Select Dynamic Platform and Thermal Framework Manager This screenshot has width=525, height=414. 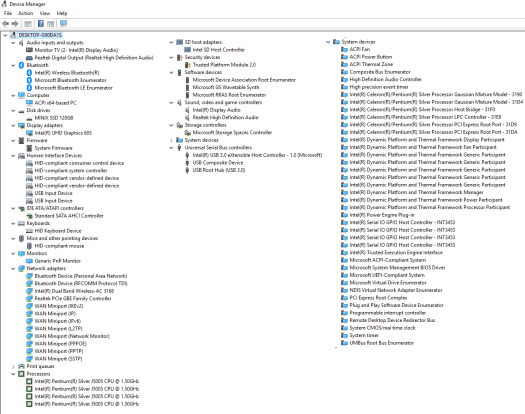pyautogui.click(x=417, y=192)
